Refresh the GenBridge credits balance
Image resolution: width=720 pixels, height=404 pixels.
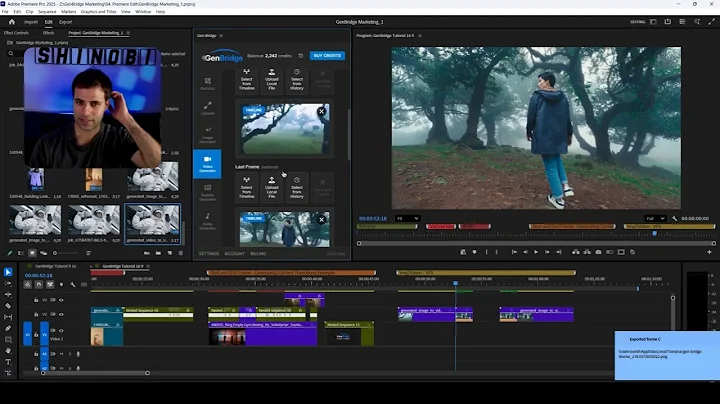300,56
